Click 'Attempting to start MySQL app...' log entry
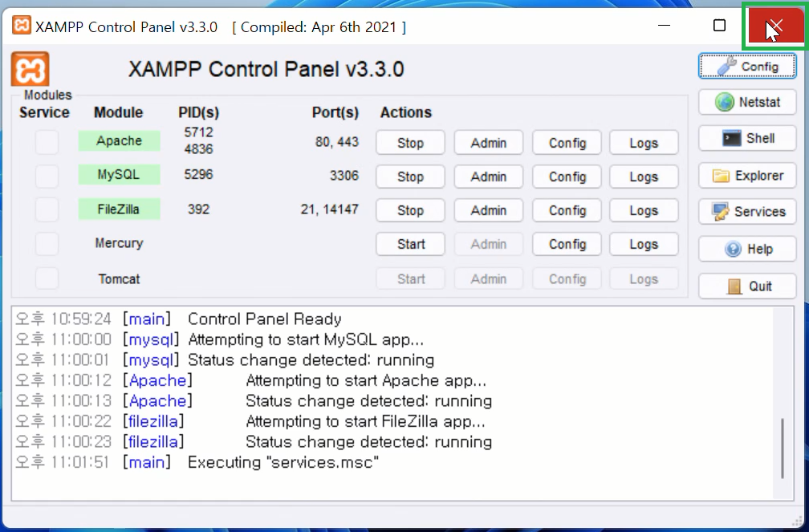 (306, 339)
